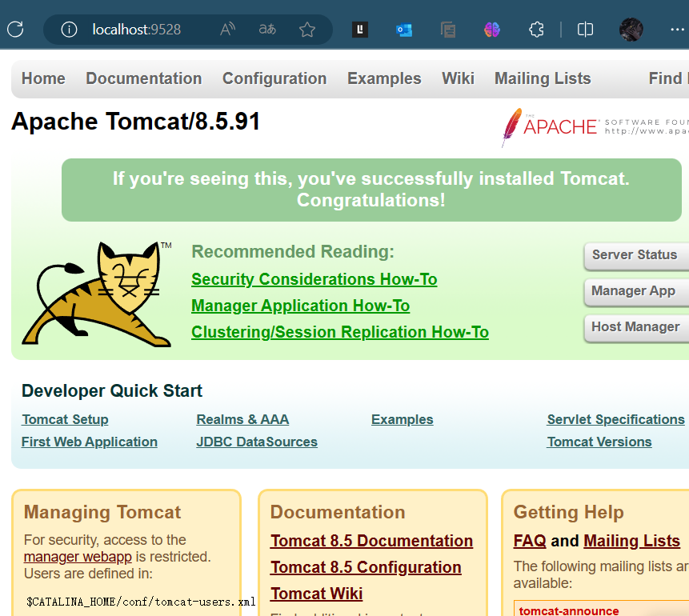Open Mailing Lists in navigation bar

click(543, 78)
